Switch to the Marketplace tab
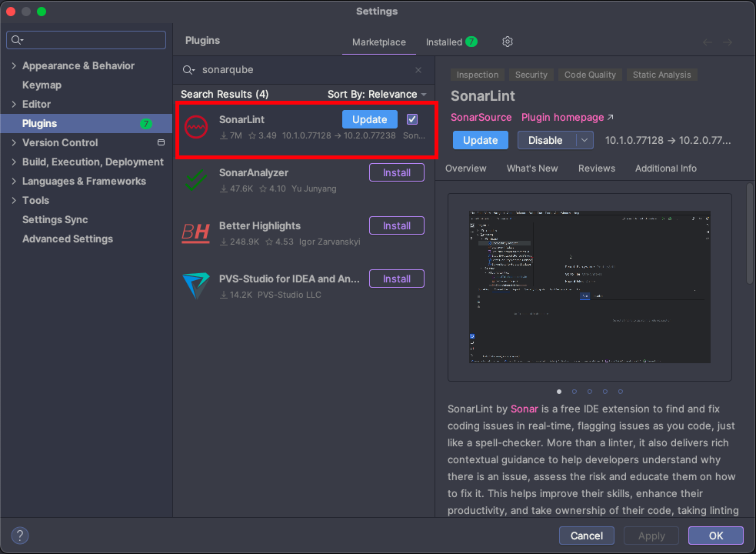756x554 pixels. click(x=379, y=42)
